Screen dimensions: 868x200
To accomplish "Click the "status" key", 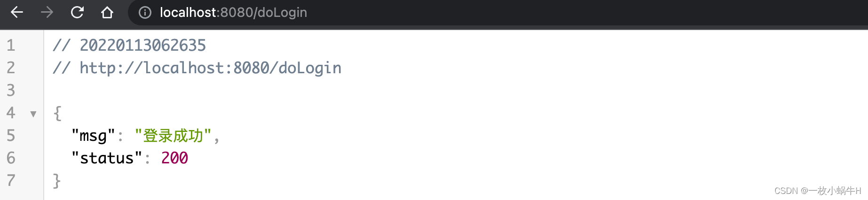I will click(x=107, y=158).
